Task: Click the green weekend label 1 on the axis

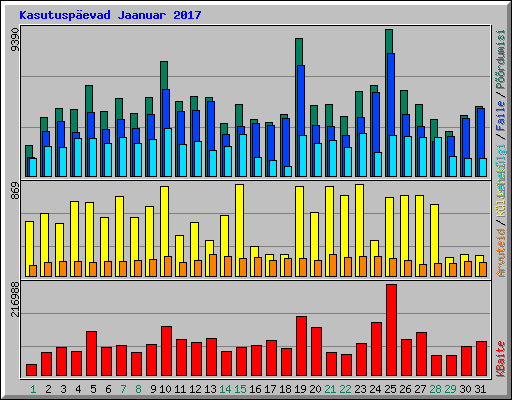Action: [33, 389]
